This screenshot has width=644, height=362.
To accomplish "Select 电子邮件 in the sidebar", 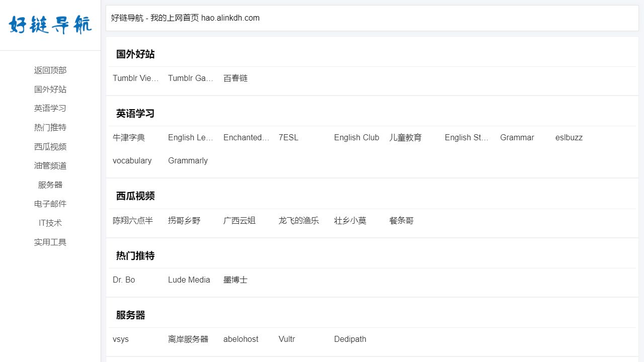I will [x=50, y=204].
